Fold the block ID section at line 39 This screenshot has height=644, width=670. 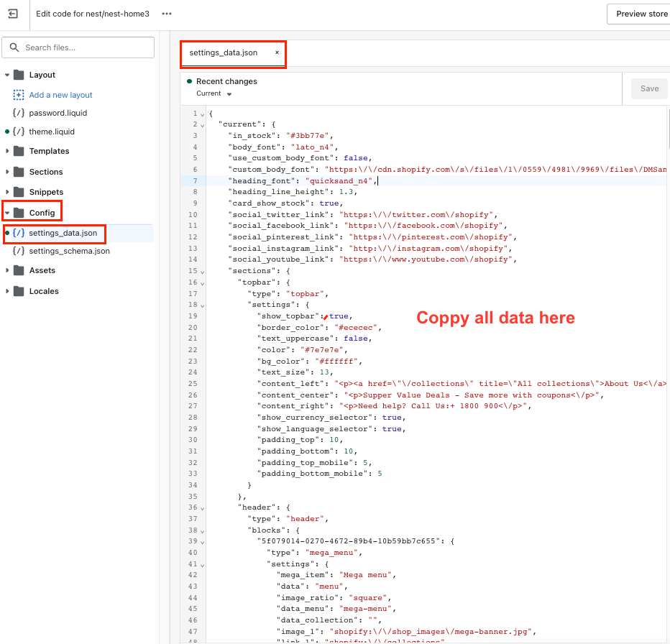pyautogui.click(x=203, y=542)
